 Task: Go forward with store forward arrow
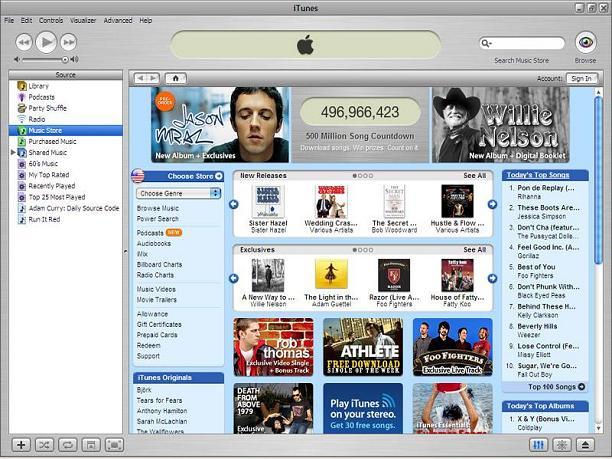154,78
